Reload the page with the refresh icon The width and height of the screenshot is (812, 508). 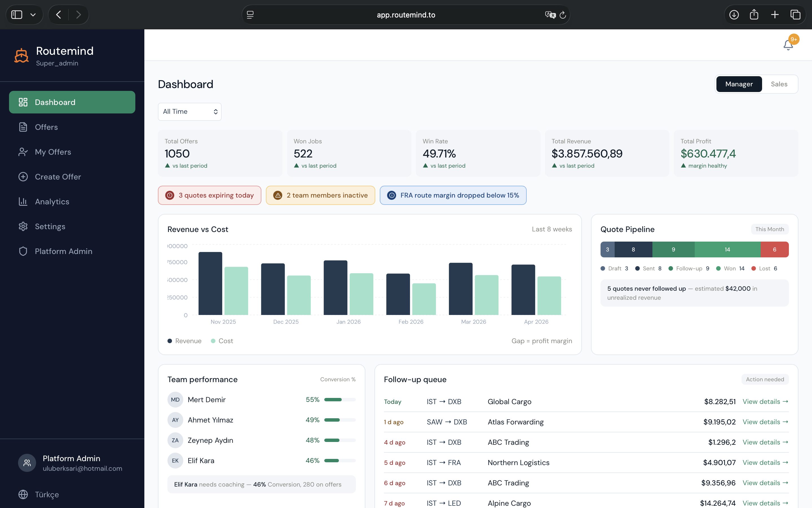click(x=563, y=14)
